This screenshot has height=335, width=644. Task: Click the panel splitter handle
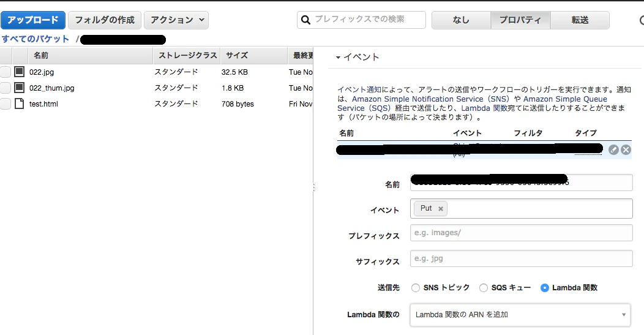pos(314,187)
